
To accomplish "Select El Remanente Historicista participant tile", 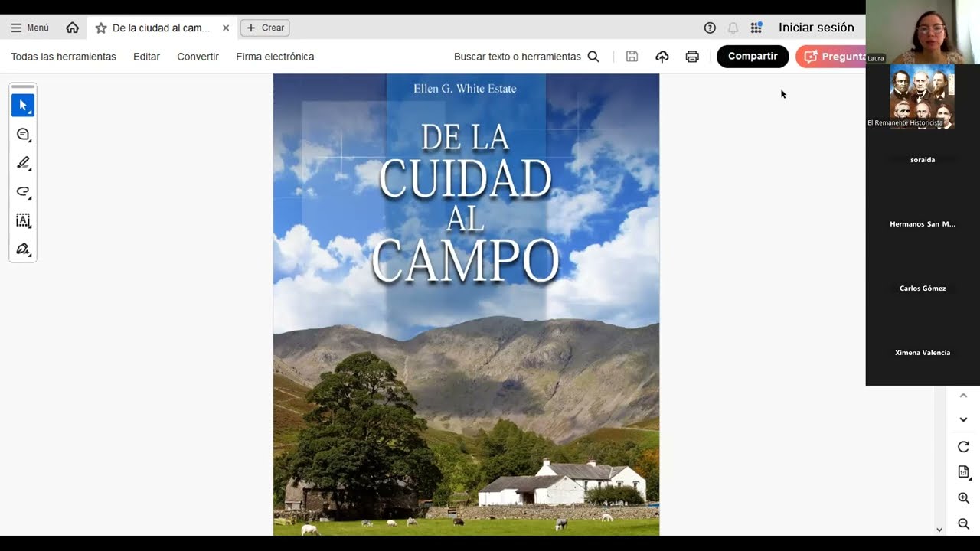I will tap(923, 96).
